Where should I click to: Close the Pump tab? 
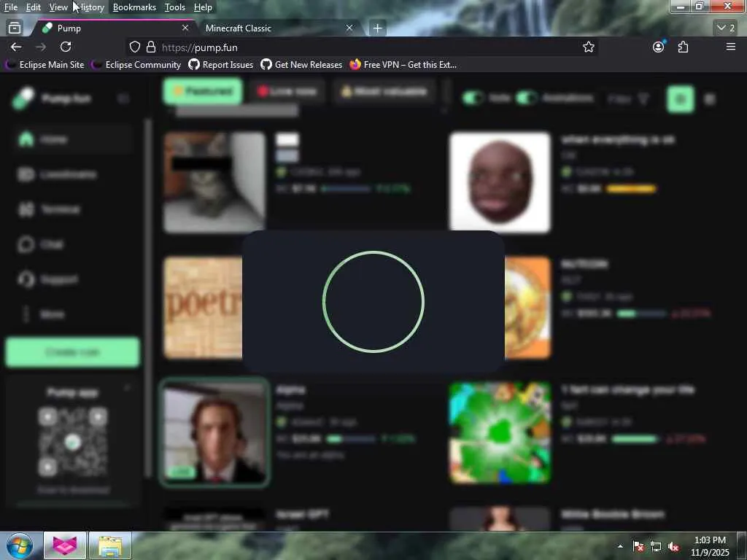pos(185,28)
